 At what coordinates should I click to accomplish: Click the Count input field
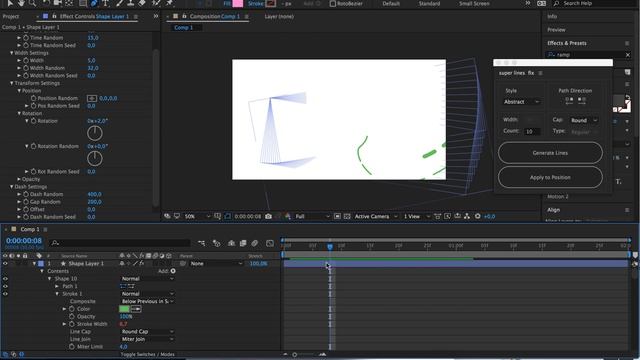(532, 131)
